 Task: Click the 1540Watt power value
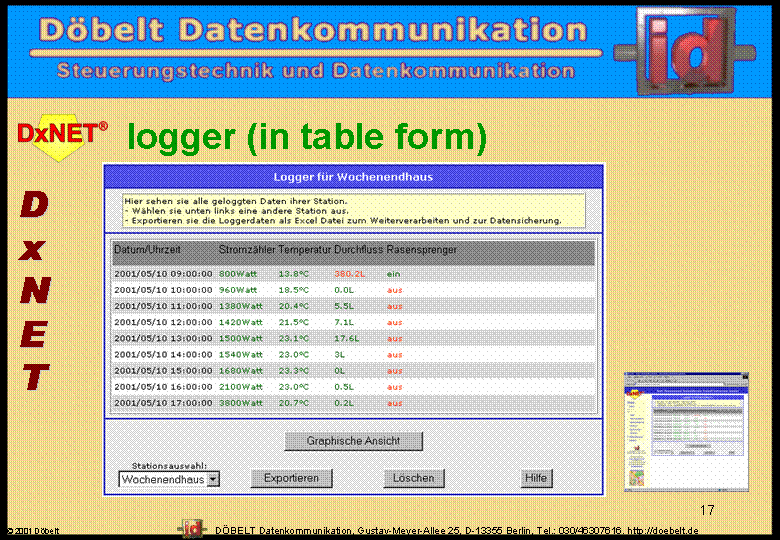coord(241,355)
